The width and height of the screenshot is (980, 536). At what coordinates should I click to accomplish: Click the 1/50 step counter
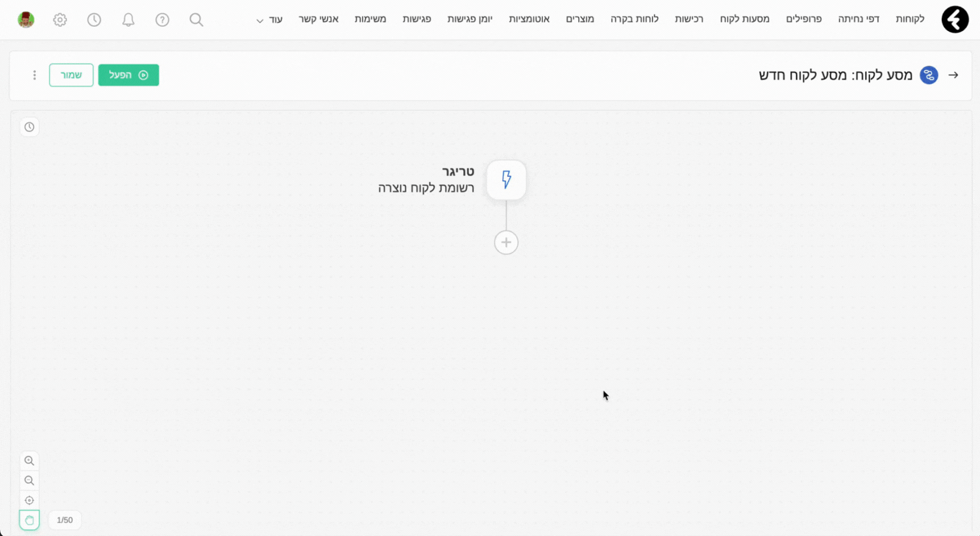(x=65, y=520)
